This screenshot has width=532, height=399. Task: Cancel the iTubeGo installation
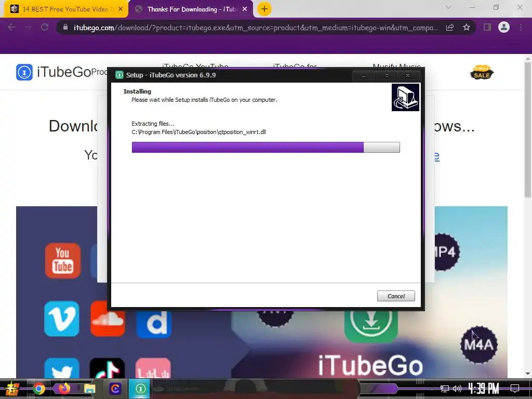point(395,296)
